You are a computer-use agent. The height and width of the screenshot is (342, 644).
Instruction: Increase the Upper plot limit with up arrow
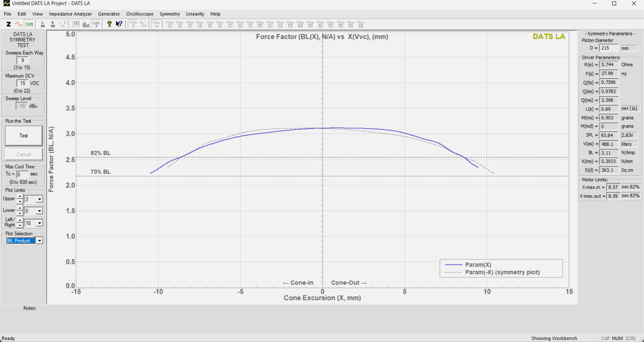coord(20,197)
